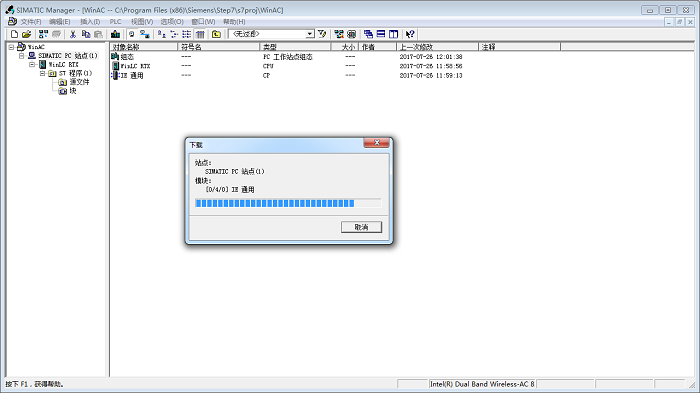Click the Open project folder icon

[x=27, y=34]
